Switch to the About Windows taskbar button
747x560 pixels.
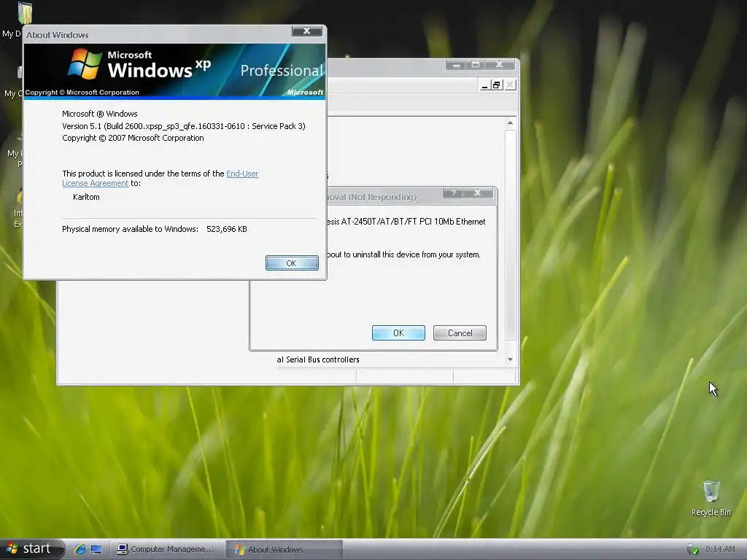(x=284, y=549)
